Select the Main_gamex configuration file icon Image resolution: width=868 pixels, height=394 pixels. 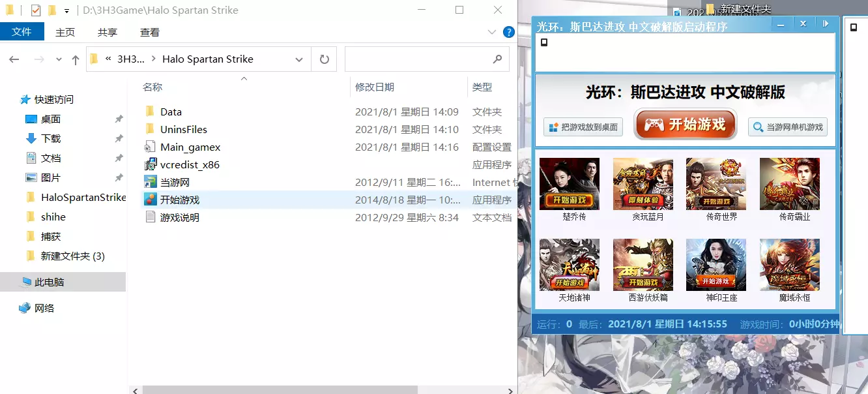point(150,147)
